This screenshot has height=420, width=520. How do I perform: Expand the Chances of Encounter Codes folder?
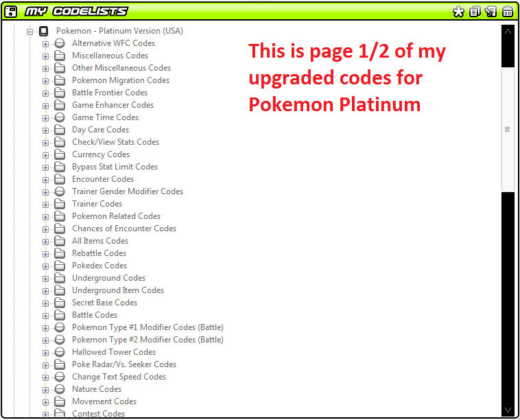pos(45,229)
